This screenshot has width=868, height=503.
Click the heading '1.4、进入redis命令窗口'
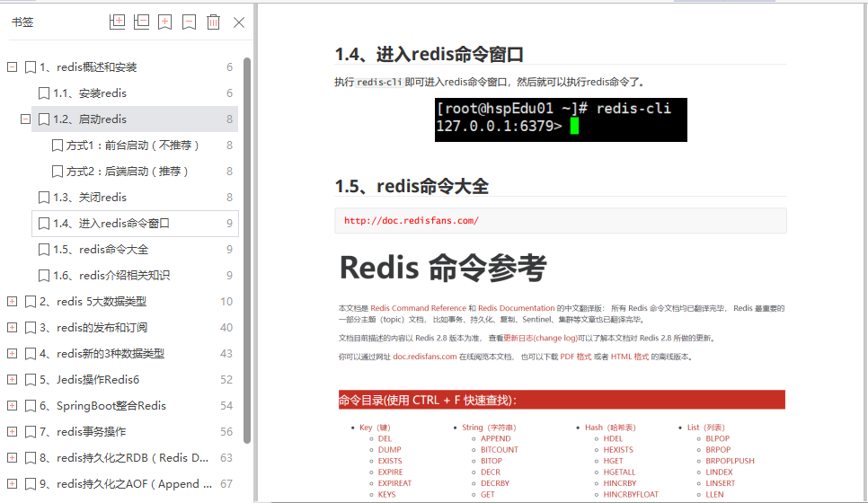[x=429, y=54]
